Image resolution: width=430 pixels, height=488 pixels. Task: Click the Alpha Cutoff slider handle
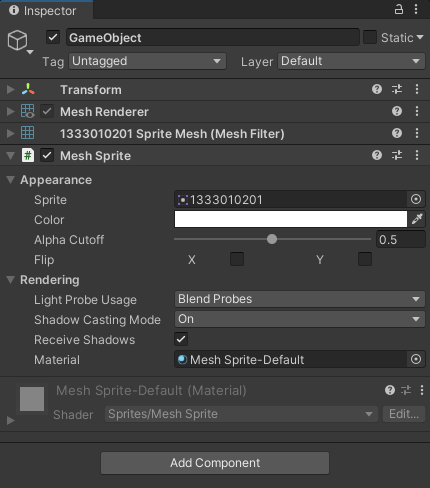272,239
